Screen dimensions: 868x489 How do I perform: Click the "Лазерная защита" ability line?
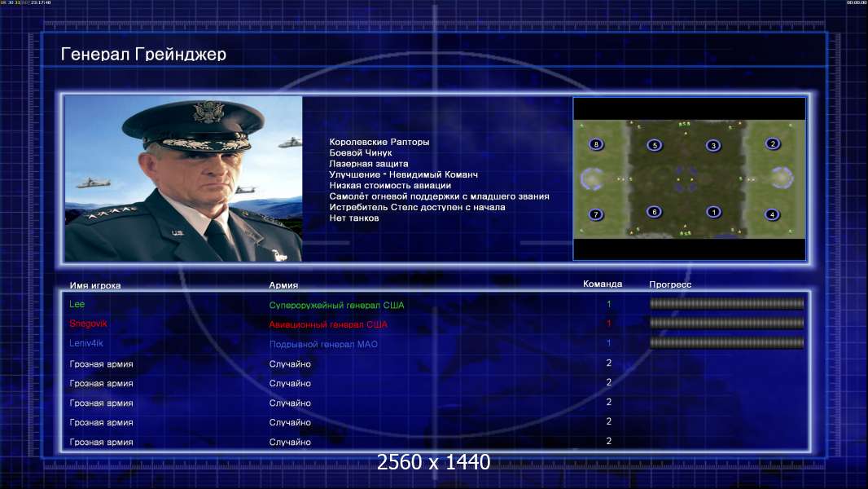369,163
